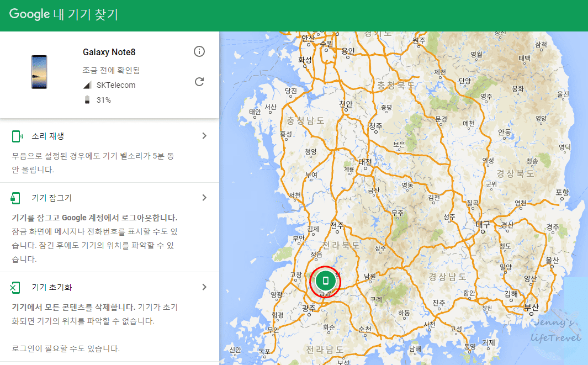This screenshot has height=365, width=588.
Task: Click 수원 on the map
Action: coord(326,44)
